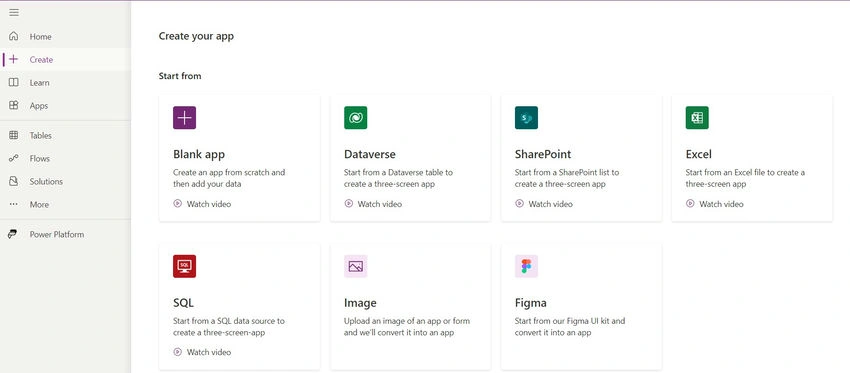Watch video link for SharePoint
The image size is (850, 373).
click(550, 204)
